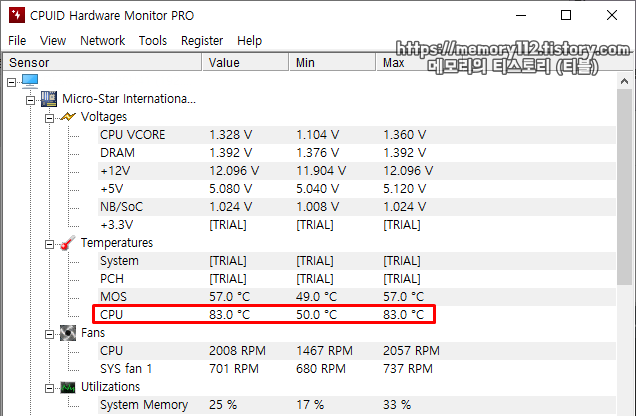Click the Min column header

pyautogui.click(x=333, y=62)
